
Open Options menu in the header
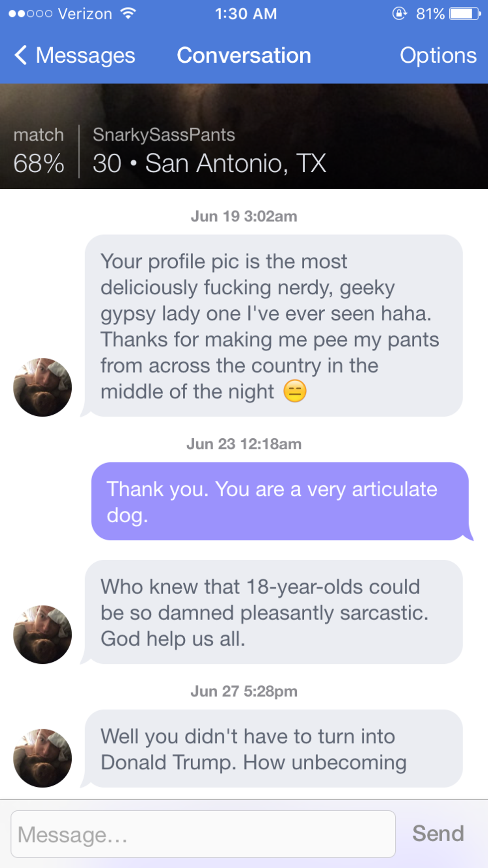tap(438, 55)
